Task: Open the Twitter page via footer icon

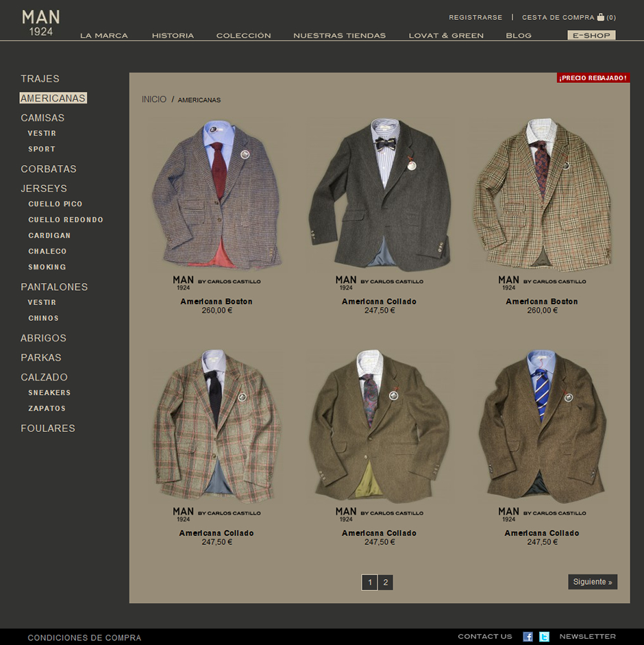Action: coord(544,636)
